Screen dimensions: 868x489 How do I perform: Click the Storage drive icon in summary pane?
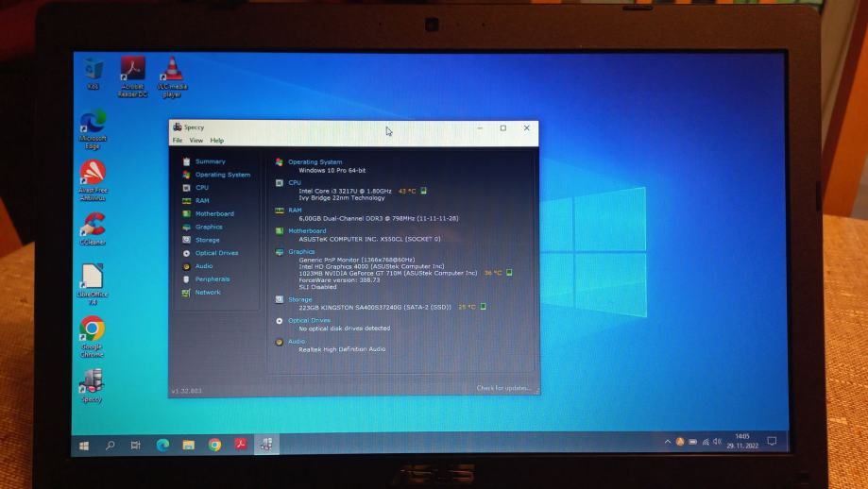[x=279, y=299]
